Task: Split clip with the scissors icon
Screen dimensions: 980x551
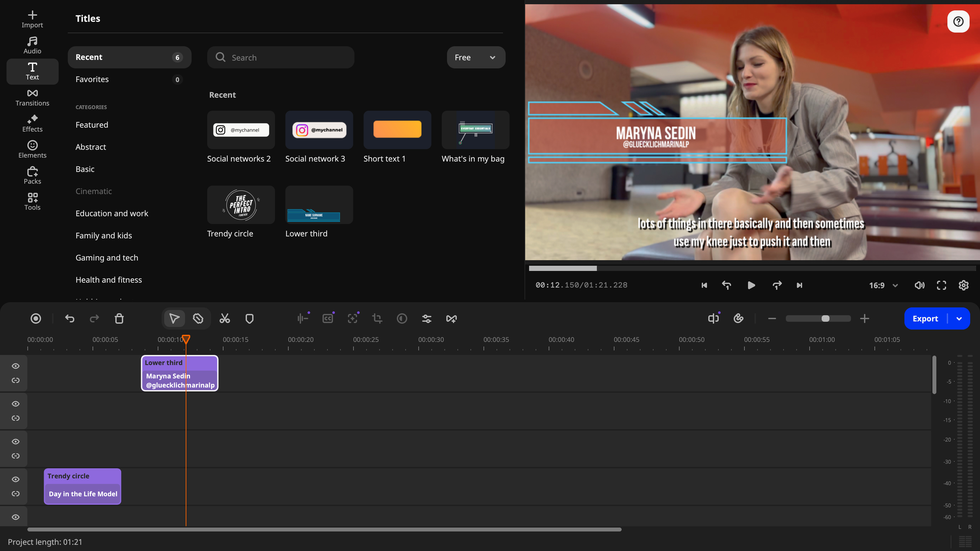Action: point(224,318)
